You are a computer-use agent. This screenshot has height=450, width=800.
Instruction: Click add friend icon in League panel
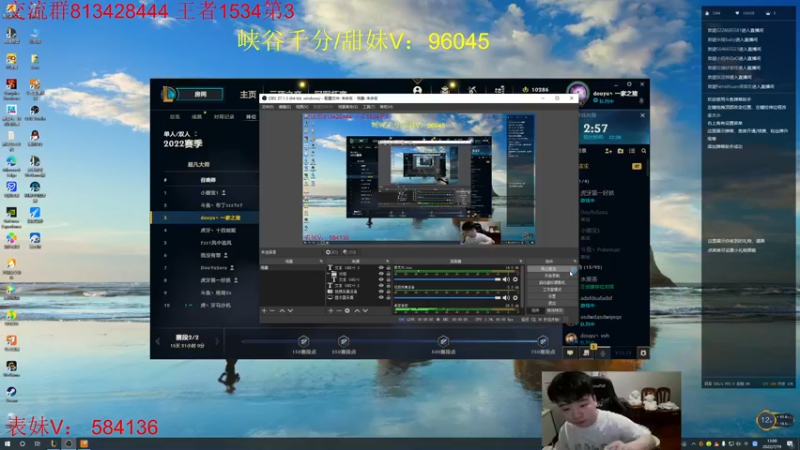pyautogui.click(x=608, y=151)
